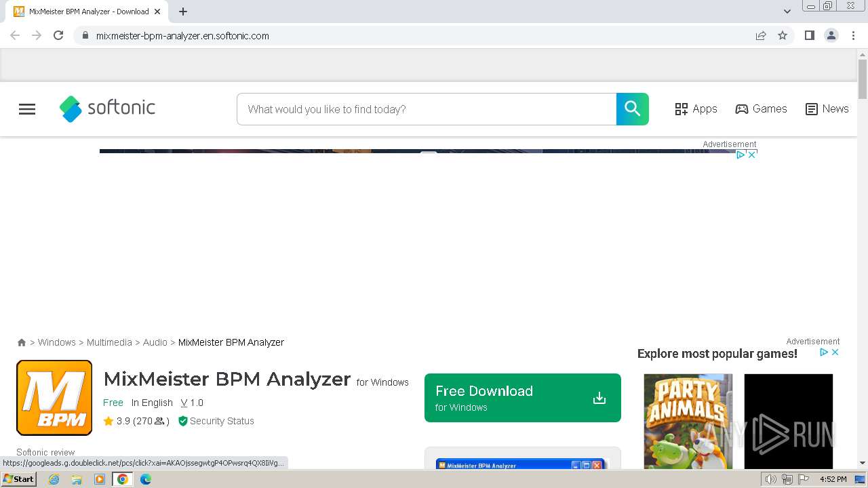The width and height of the screenshot is (868, 488).
Task: Click the browser Forward arrow
Action: 37,36
